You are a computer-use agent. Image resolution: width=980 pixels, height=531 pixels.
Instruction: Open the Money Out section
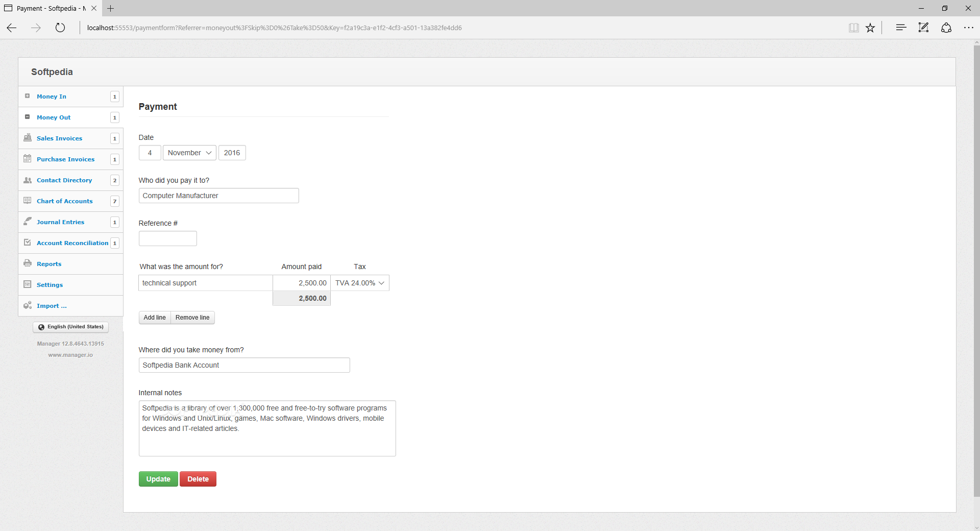click(x=54, y=117)
